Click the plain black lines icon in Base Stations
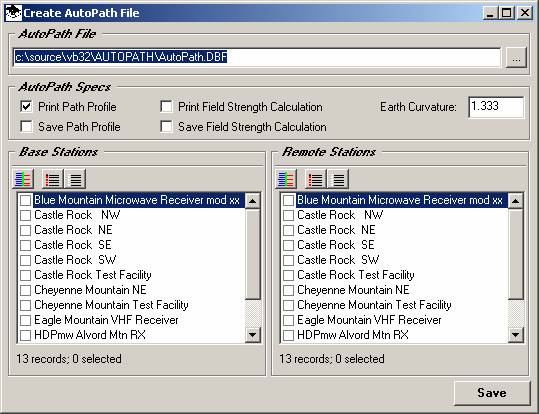 pos(75,179)
